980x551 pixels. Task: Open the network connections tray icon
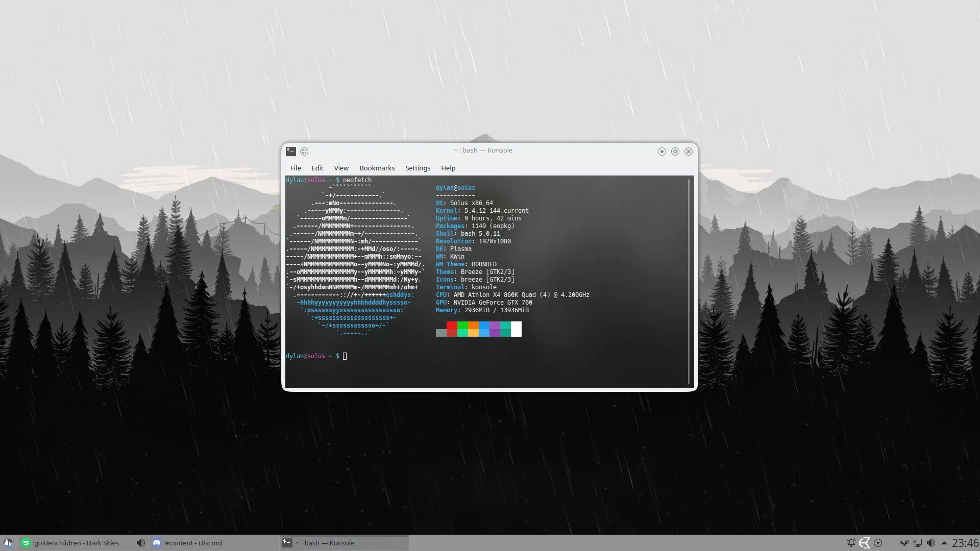pos(918,543)
